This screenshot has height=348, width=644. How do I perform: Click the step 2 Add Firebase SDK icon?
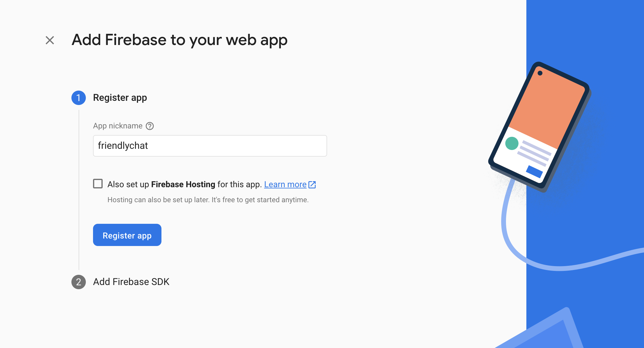coord(78,282)
